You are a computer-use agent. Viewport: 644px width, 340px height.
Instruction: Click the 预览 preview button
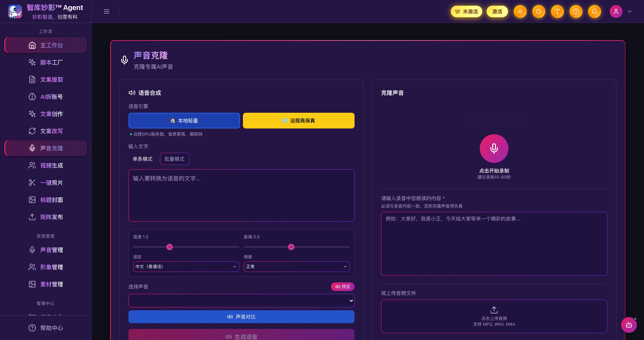(x=343, y=286)
